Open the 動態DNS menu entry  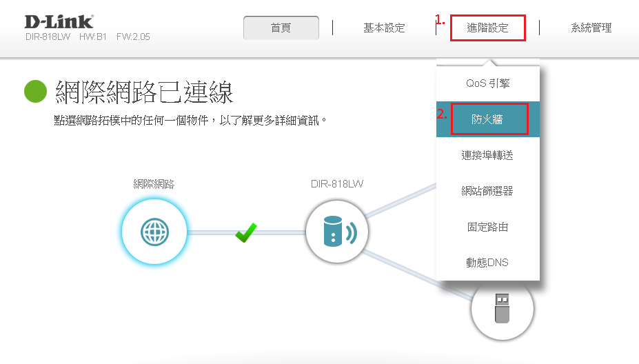(487, 263)
